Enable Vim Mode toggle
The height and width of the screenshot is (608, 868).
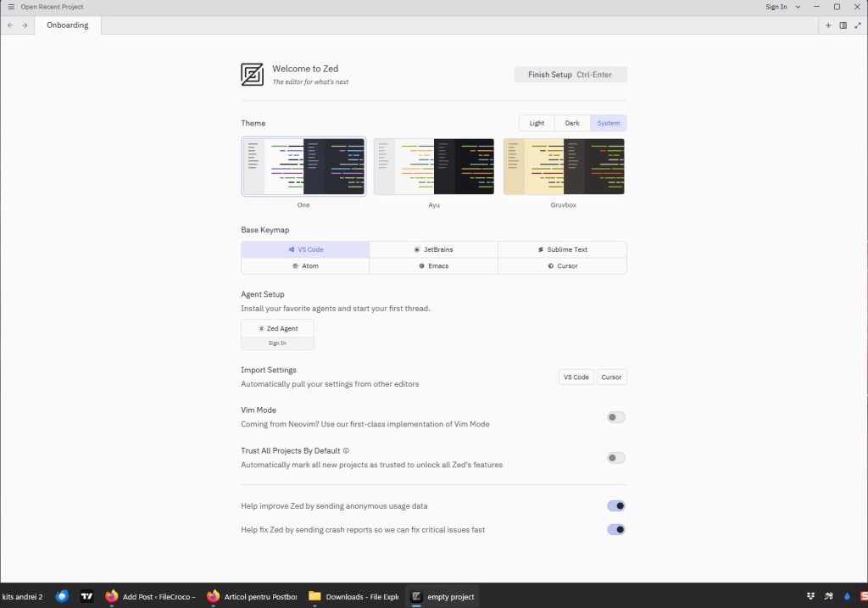tap(615, 417)
